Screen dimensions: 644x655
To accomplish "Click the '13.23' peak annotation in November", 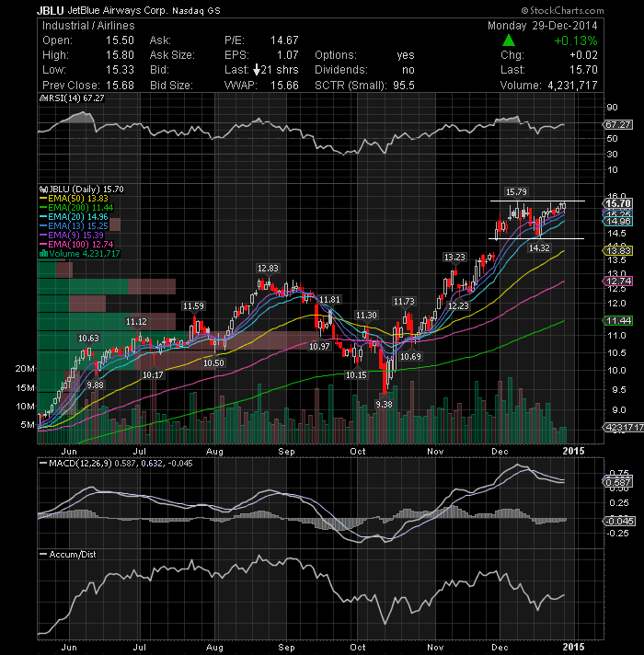I will [454, 258].
